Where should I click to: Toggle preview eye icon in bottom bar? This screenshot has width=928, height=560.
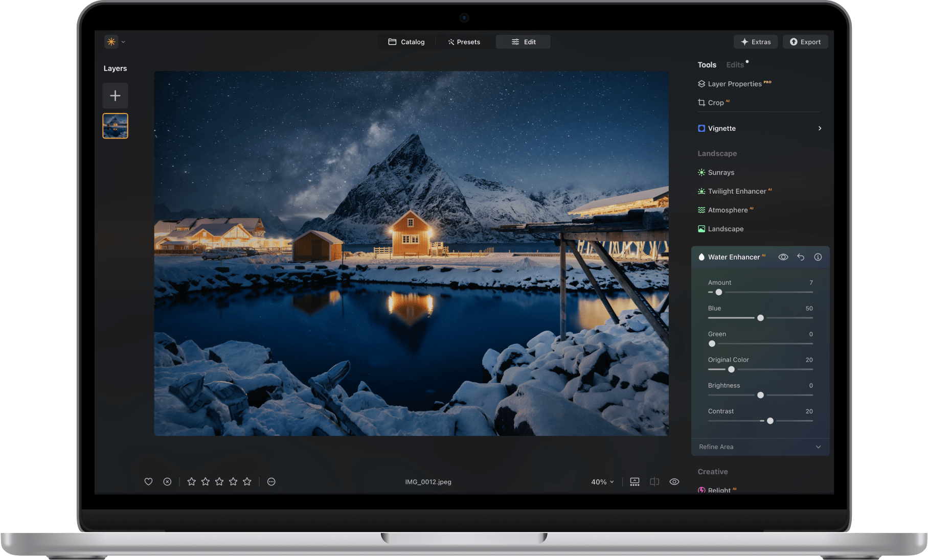point(674,481)
